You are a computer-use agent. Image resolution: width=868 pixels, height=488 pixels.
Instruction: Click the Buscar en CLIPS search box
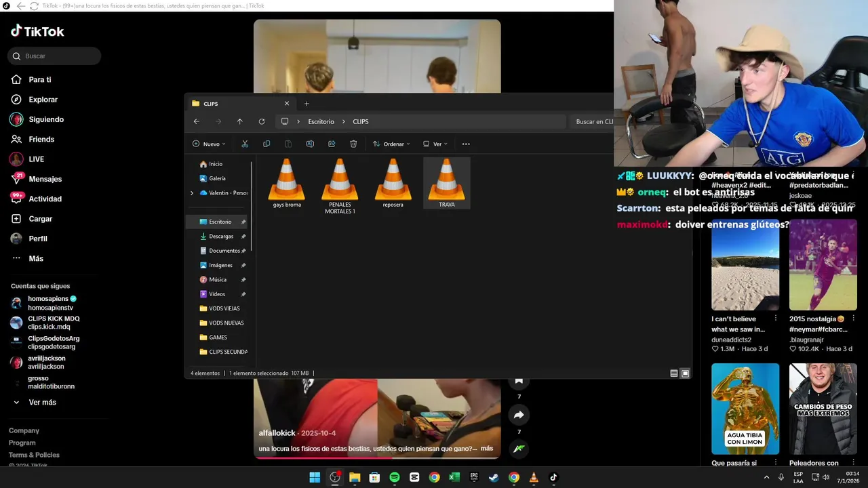(x=591, y=121)
